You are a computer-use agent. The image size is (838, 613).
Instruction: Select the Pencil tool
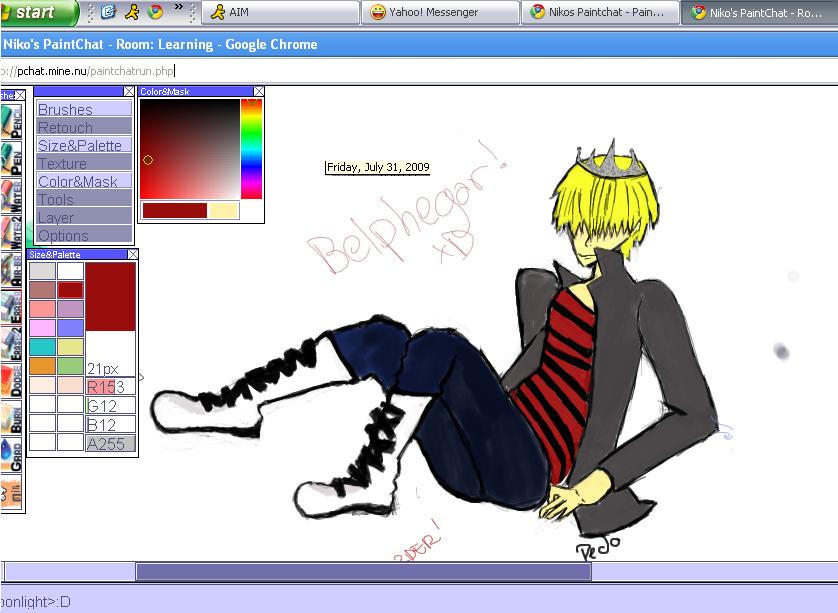(12, 121)
